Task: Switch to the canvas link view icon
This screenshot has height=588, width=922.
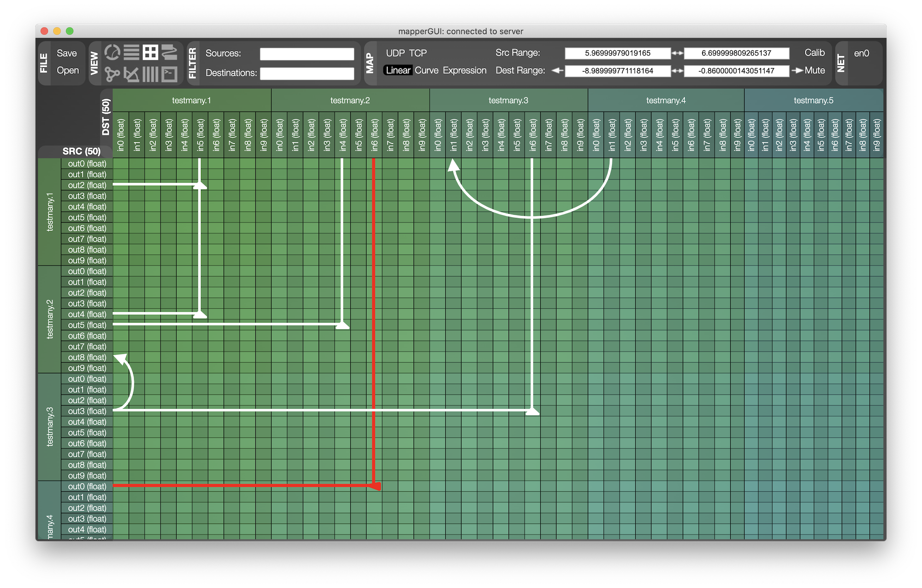Action: pos(169,53)
